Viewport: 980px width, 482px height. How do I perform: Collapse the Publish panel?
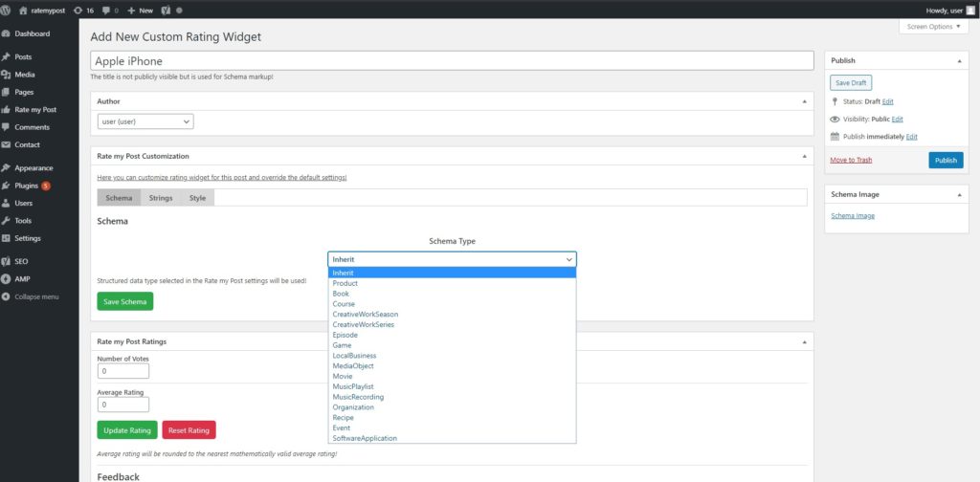pyautogui.click(x=959, y=60)
